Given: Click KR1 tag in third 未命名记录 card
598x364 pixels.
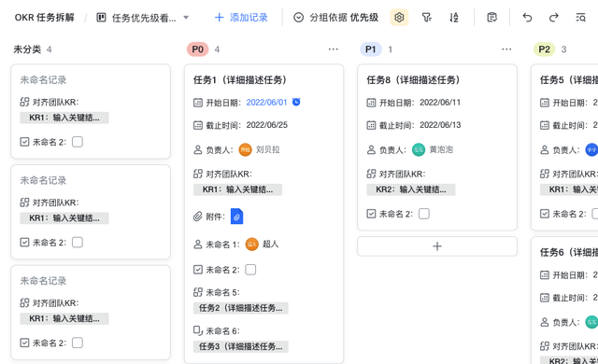Looking at the screenshot, I should [x=64, y=318].
